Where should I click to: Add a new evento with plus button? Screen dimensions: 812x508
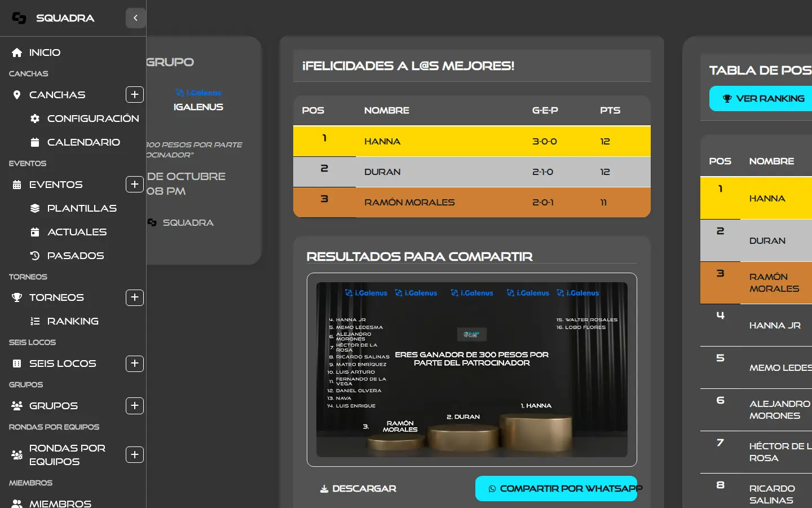click(x=135, y=185)
